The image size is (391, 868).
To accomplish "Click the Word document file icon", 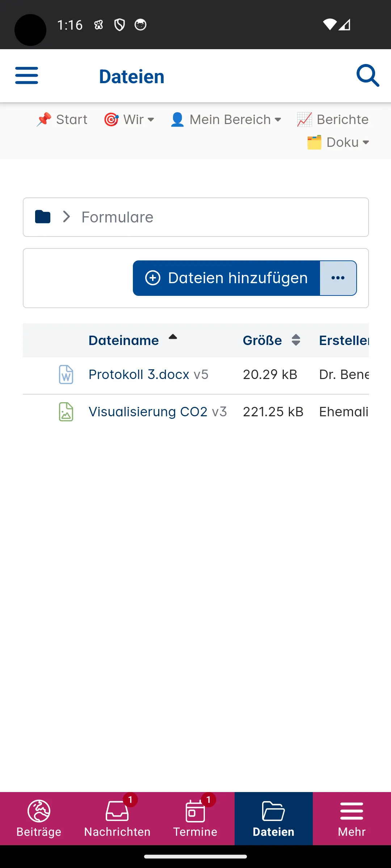I will 66,375.
